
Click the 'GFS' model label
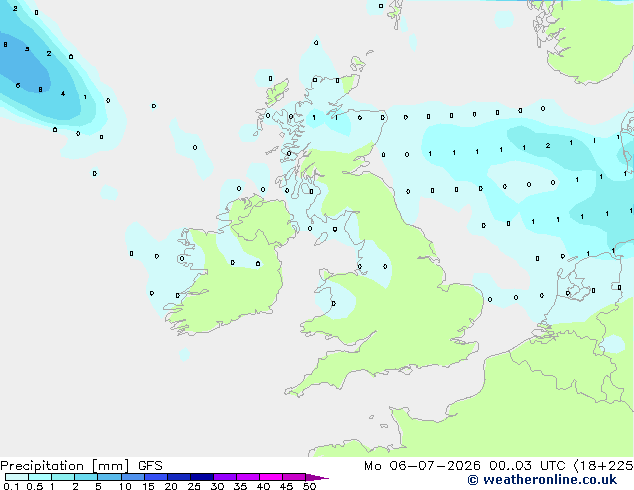(150, 466)
